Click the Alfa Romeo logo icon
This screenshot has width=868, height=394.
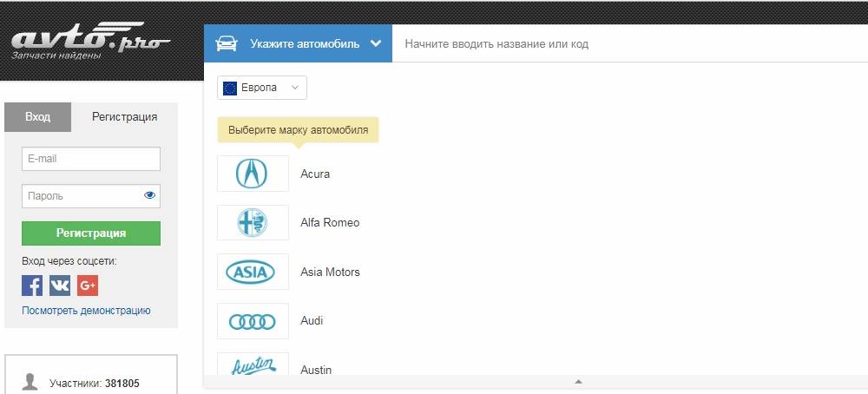click(253, 223)
